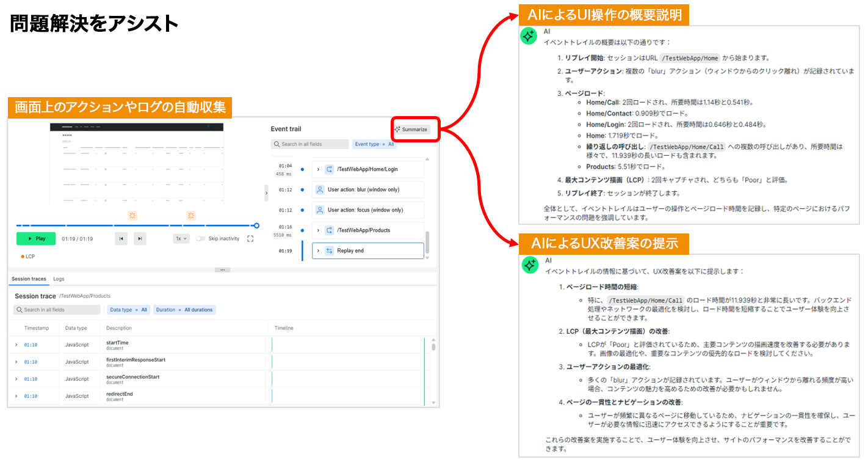Expand the firstInterimResponseStart trace row
868x465 pixels.
point(16,362)
